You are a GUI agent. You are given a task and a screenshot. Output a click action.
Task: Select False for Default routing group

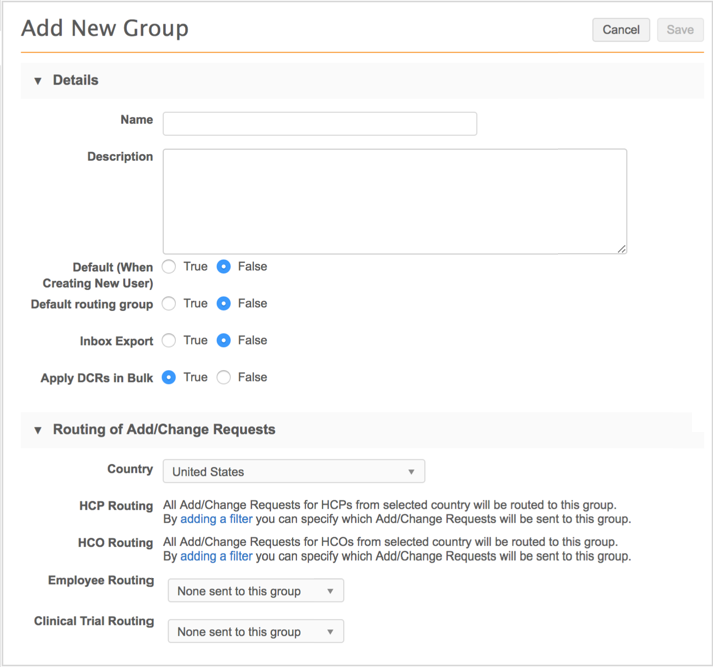point(224,304)
